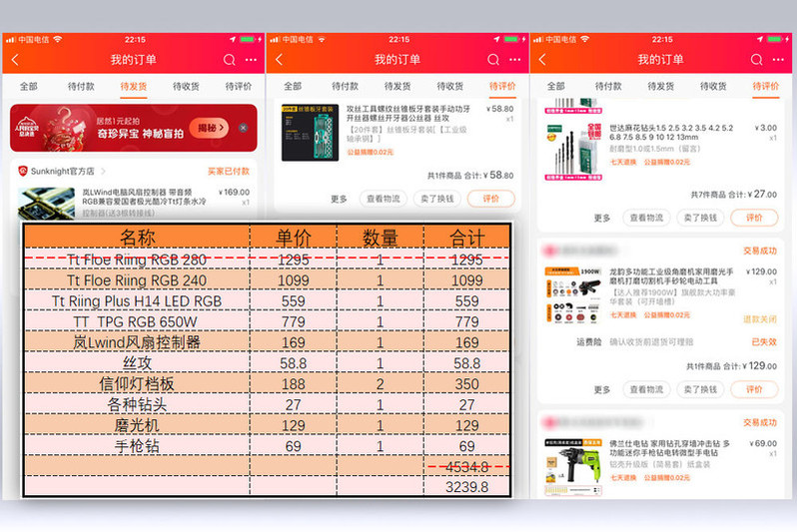The image size is (797, 532).
Task: Tap the back arrow in the right phone screen
Action: (x=542, y=60)
